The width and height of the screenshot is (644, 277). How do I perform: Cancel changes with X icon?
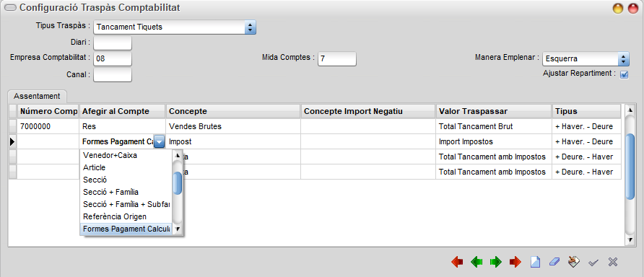coord(613,262)
